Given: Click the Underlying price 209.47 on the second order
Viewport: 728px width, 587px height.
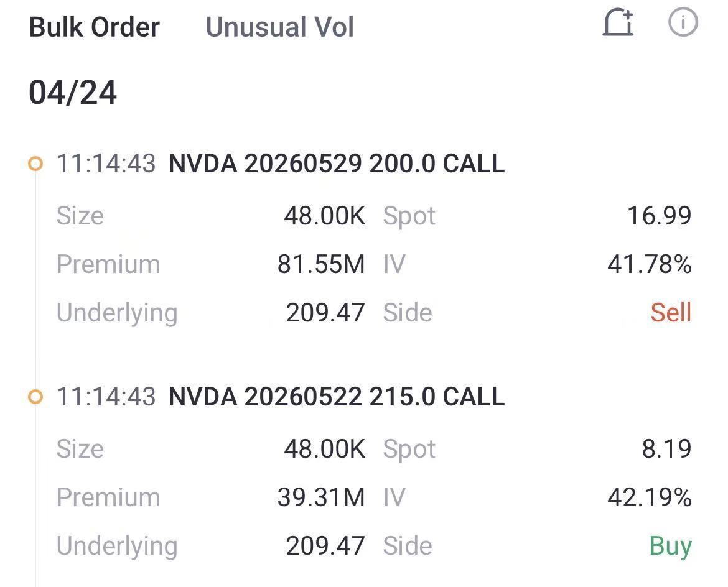Looking at the screenshot, I should pyautogui.click(x=325, y=545).
